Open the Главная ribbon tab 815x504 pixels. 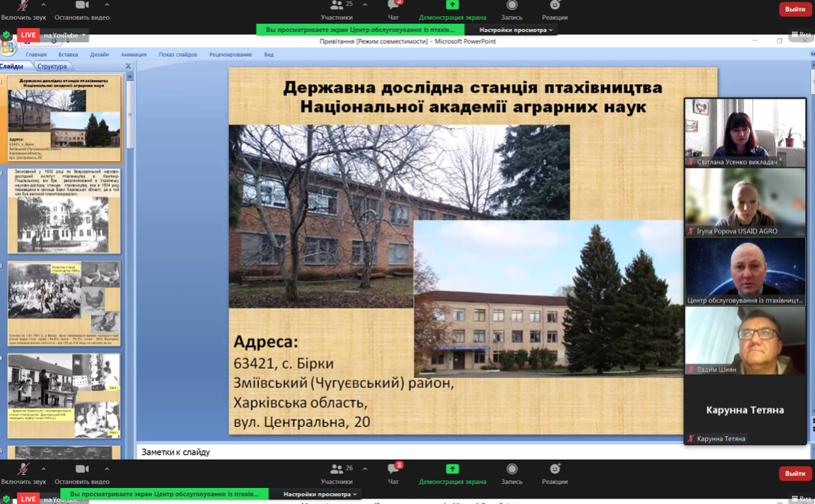pos(37,54)
